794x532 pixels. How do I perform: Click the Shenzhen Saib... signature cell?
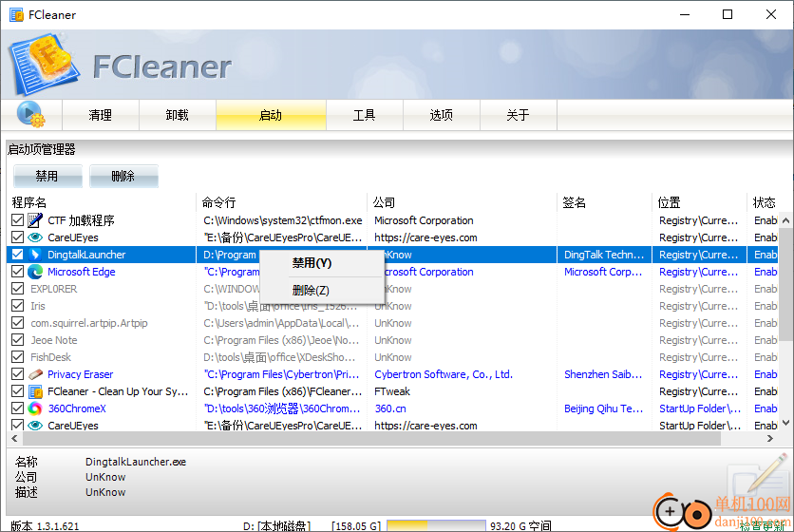coord(602,374)
